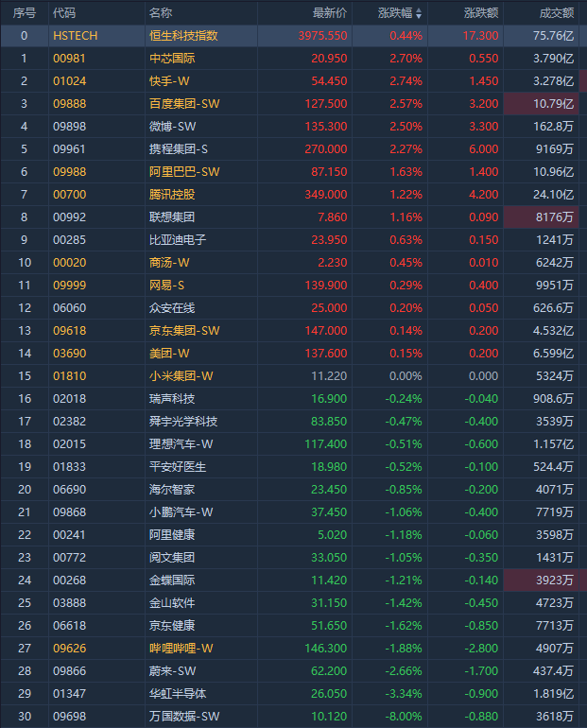Click the 0.00% change cell
Viewport: 587px width, 728px height.
(x=406, y=376)
